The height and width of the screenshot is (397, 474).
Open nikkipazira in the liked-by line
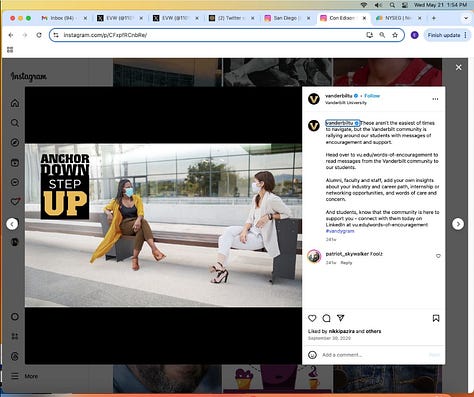341,331
